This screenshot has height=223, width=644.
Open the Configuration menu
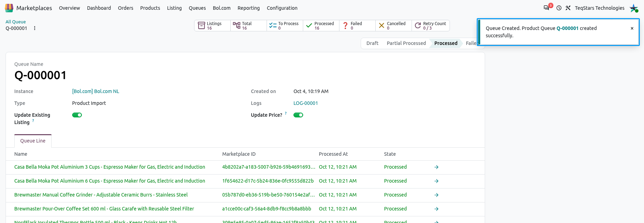pyautogui.click(x=282, y=8)
